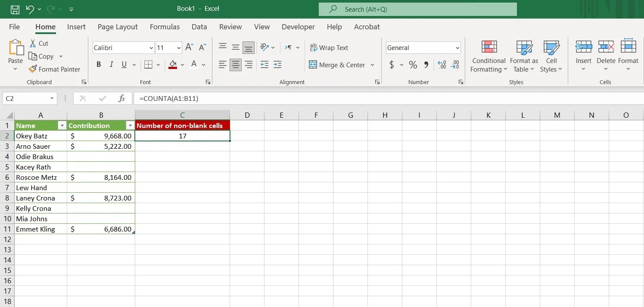Apply the Accounting number format
Viewport: 644px width, 307px height.
coord(391,65)
